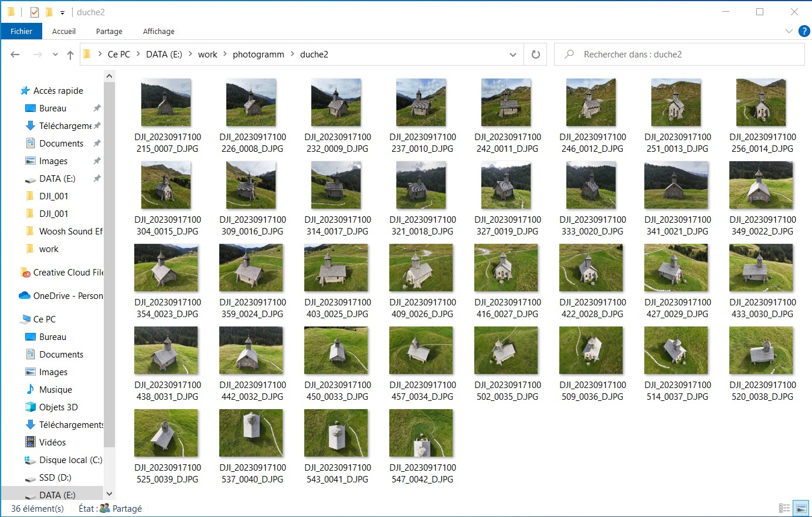Open the SSD (D:) drive

pos(55,478)
